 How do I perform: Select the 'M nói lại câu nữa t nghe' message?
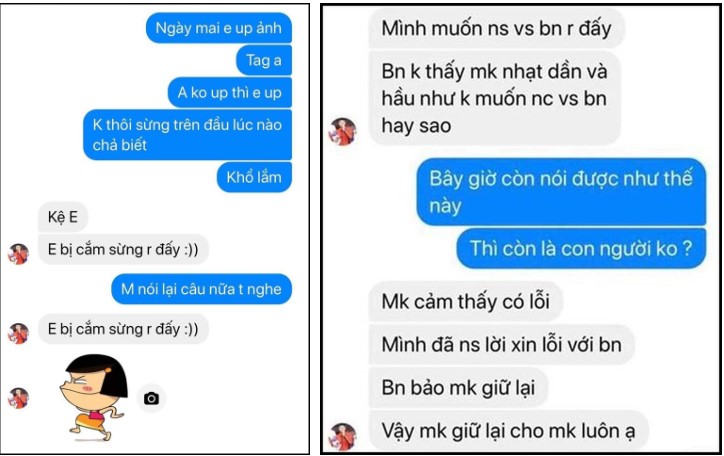pos(201,289)
